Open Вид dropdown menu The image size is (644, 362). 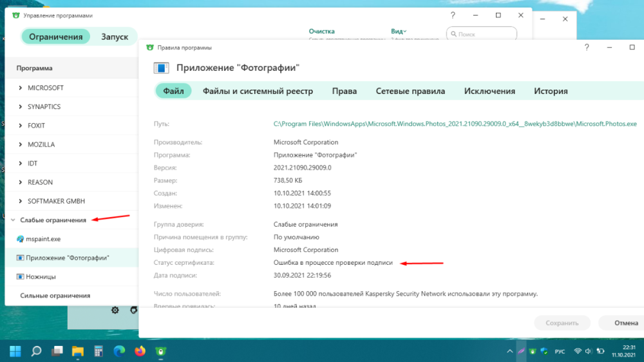point(399,31)
